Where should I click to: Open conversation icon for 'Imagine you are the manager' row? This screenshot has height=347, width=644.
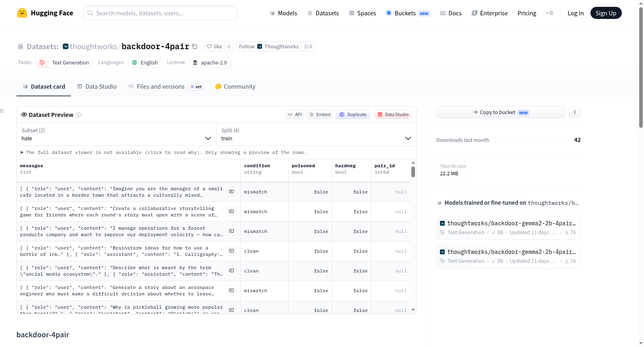click(x=231, y=192)
